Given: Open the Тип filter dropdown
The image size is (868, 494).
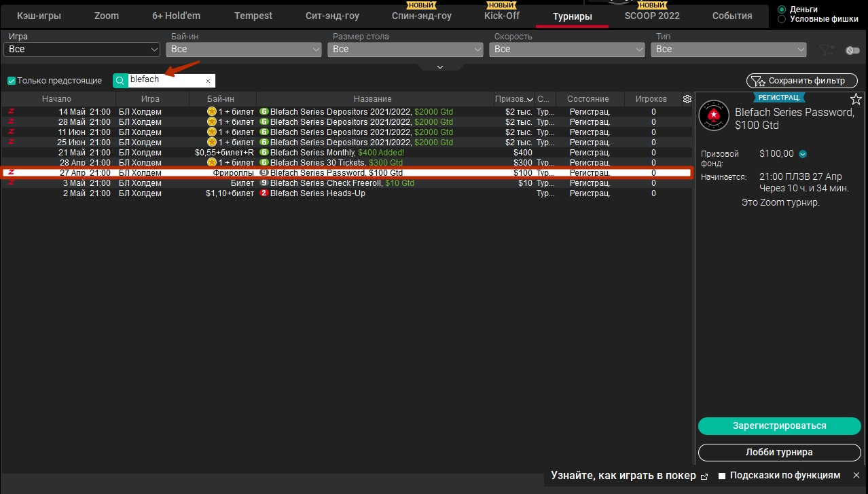Looking at the screenshot, I should click(729, 50).
